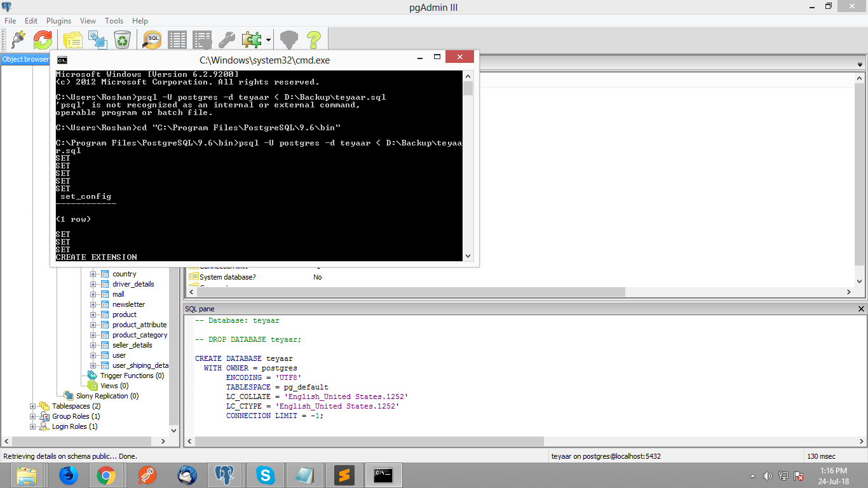
Task: Click the Group Roles icon
Action: tap(44, 416)
